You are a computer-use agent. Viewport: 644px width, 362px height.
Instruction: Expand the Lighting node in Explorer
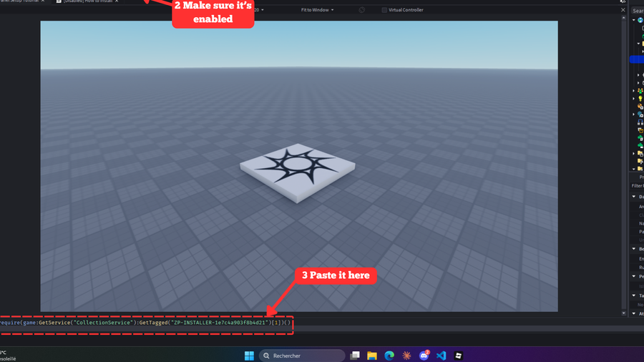click(x=634, y=99)
